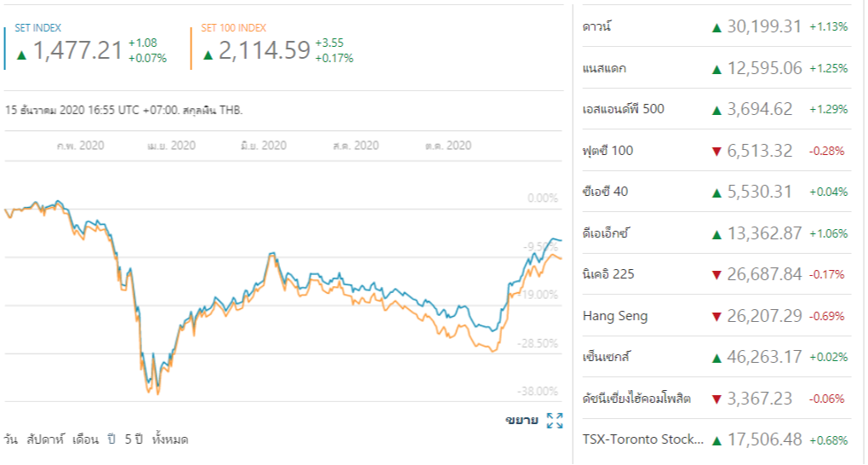Click the red down arrow for ฟุตซี 100
This screenshot has width=868, height=465.
point(717,152)
